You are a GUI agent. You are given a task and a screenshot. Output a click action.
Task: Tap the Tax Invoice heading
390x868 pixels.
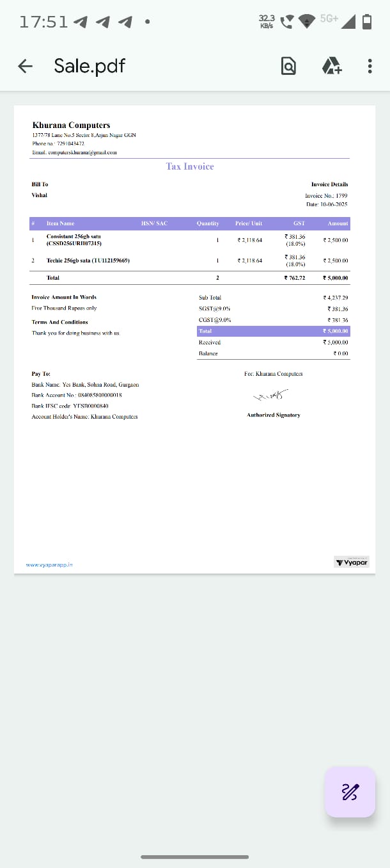coord(190,166)
